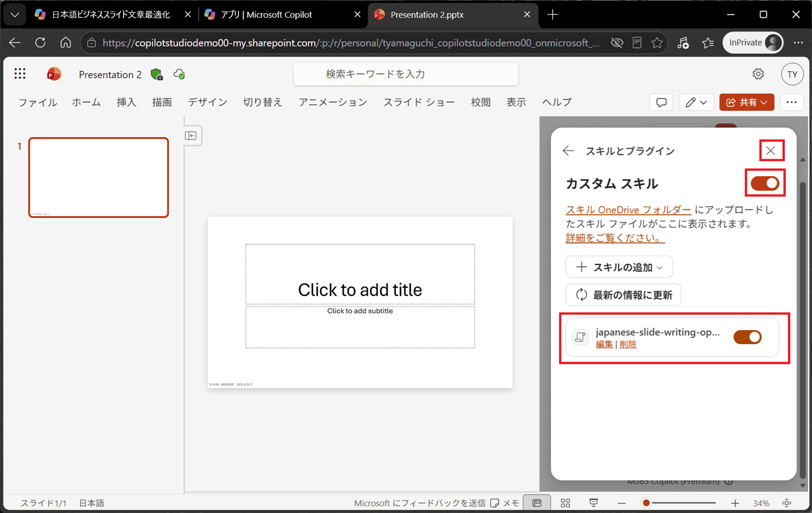Click the 日本語 language status entry

coord(91,503)
